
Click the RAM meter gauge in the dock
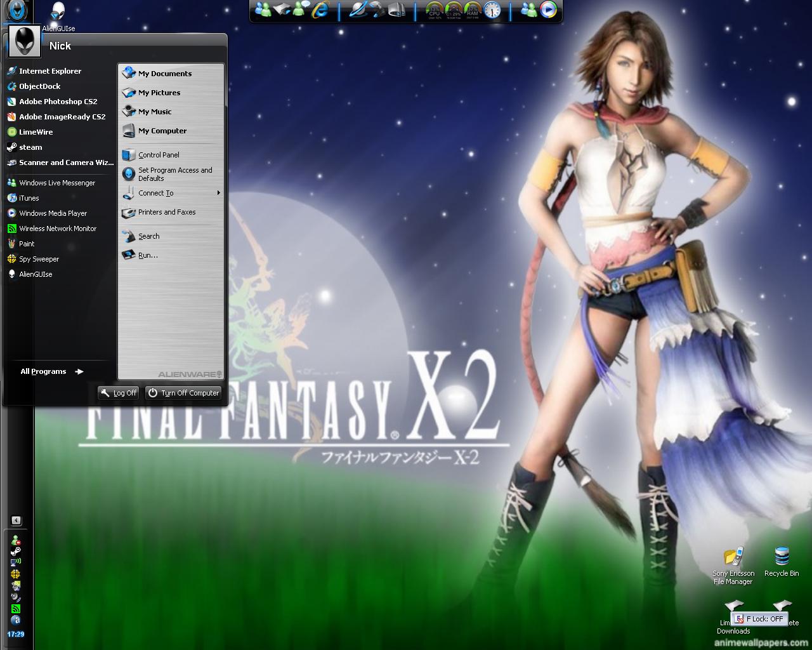pyautogui.click(x=473, y=10)
